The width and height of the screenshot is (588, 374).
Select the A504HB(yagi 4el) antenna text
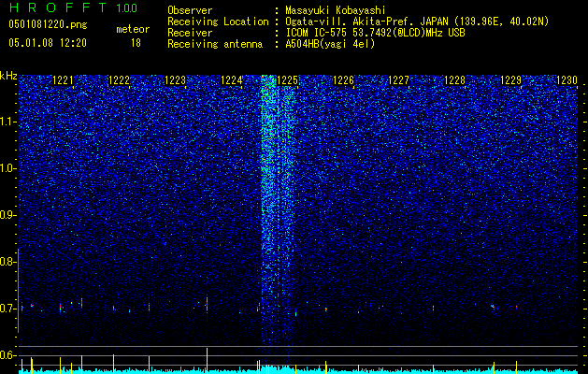330,44
